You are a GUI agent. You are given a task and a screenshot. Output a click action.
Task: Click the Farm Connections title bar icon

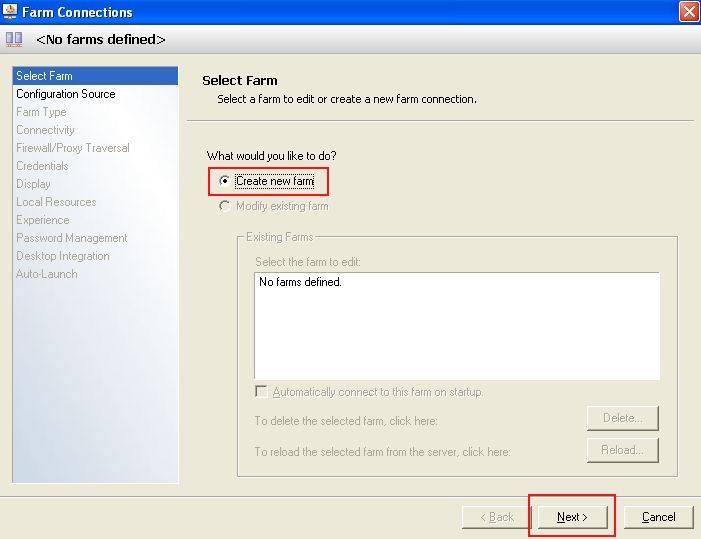point(9,11)
